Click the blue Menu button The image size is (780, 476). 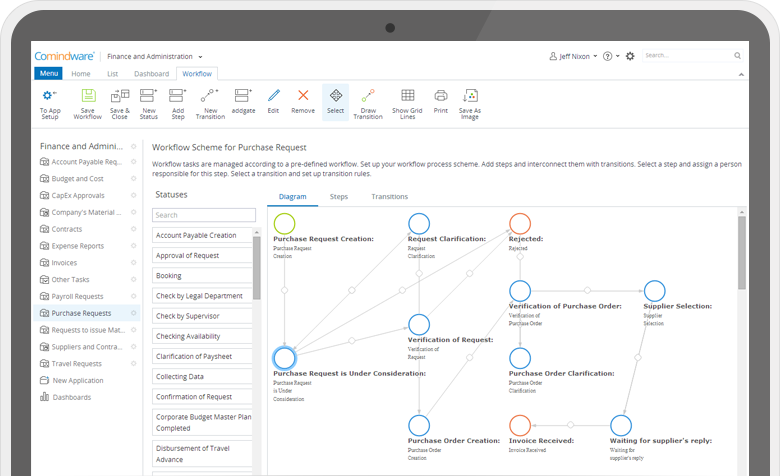coord(48,74)
